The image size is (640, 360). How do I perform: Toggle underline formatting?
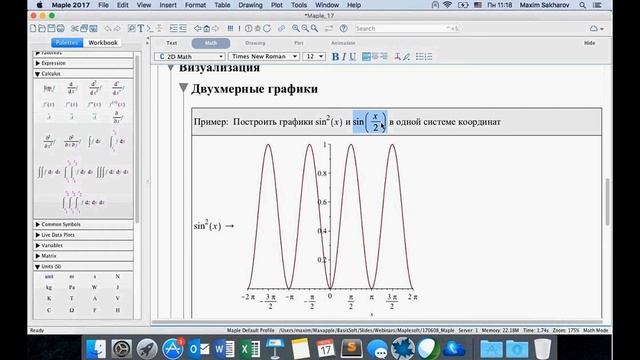353,57
